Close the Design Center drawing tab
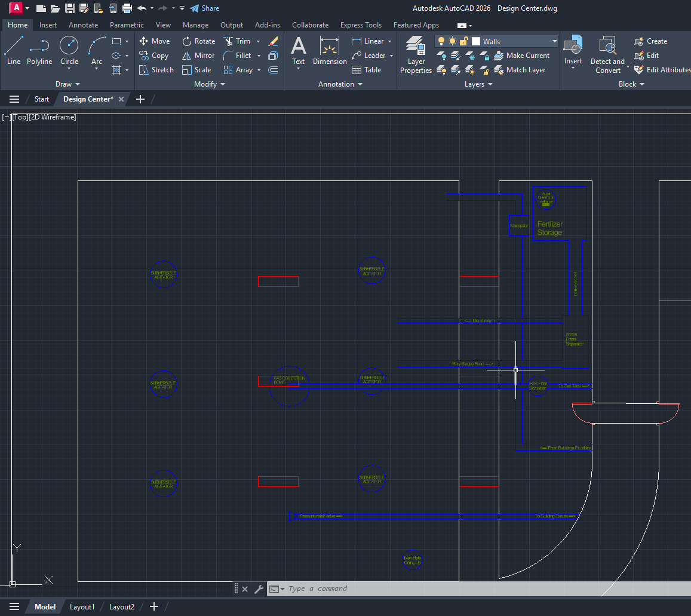Screen dimensions: 691x616 [x=121, y=99]
